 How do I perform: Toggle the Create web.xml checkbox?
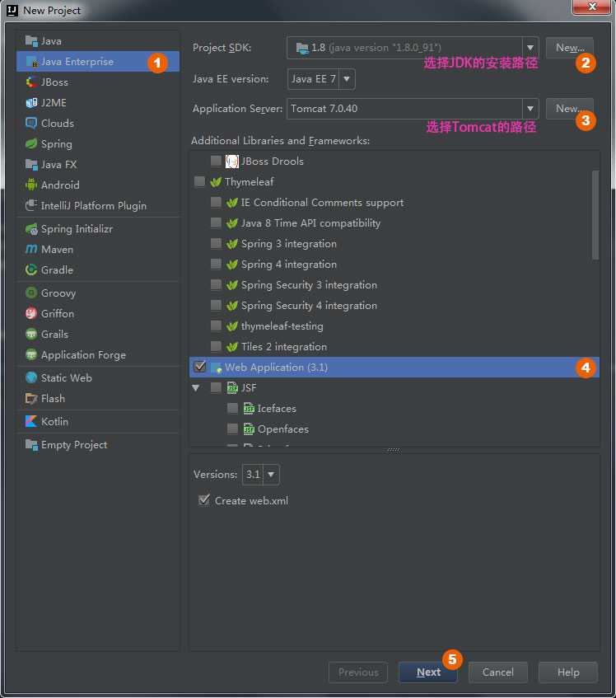204,500
